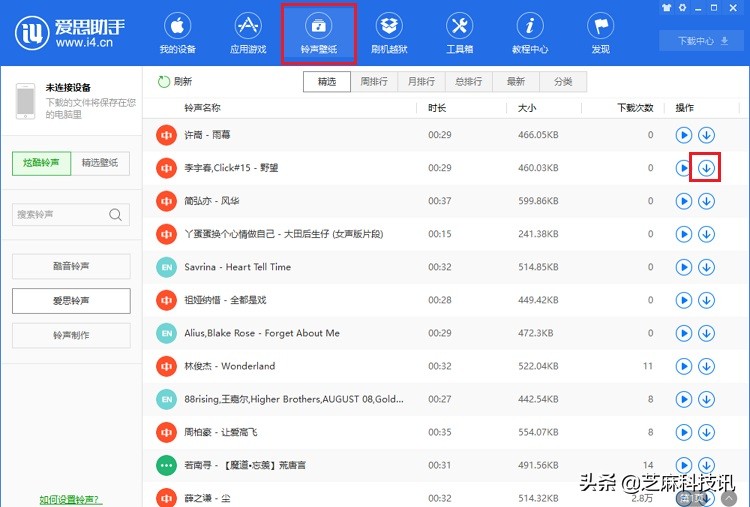Image resolution: width=750 pixels, height=507 pixels.
Task: Switch to the 月排行 monthly ranking tab
Action: (421, 82)
